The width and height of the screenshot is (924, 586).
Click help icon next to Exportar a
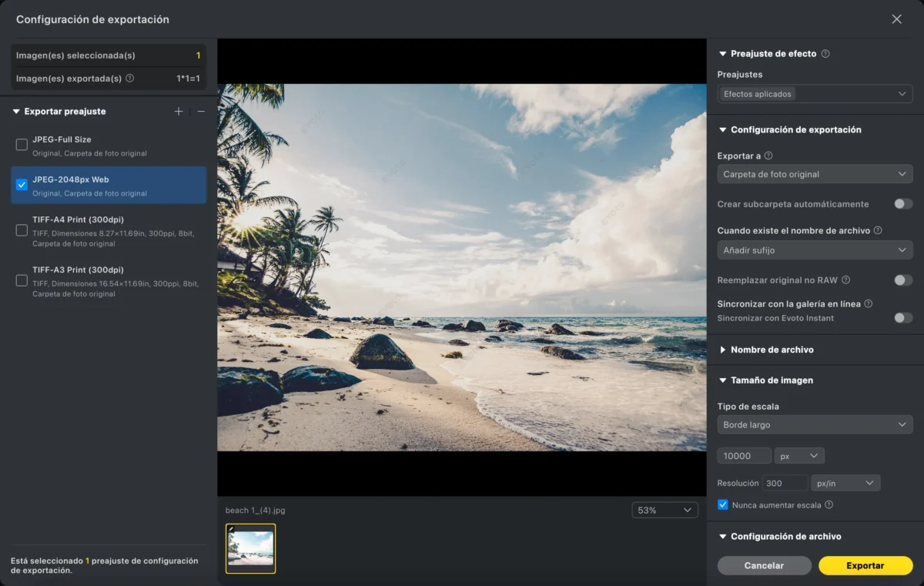(x=768, y=156)
